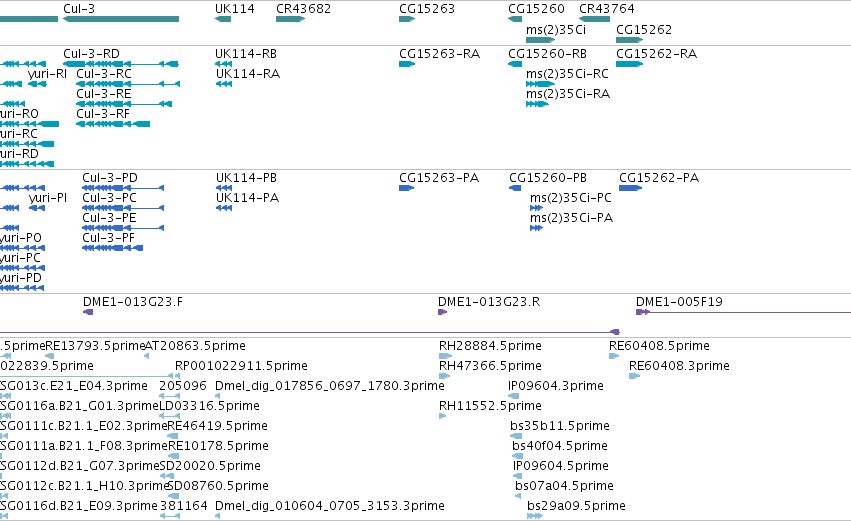Select the UK114 gene glyph
The width and height of the screenshot is (851, 521).
click(223, 19)
